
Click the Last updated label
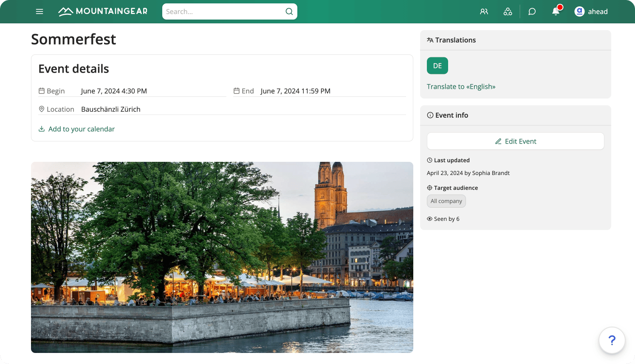coord(452,160)
